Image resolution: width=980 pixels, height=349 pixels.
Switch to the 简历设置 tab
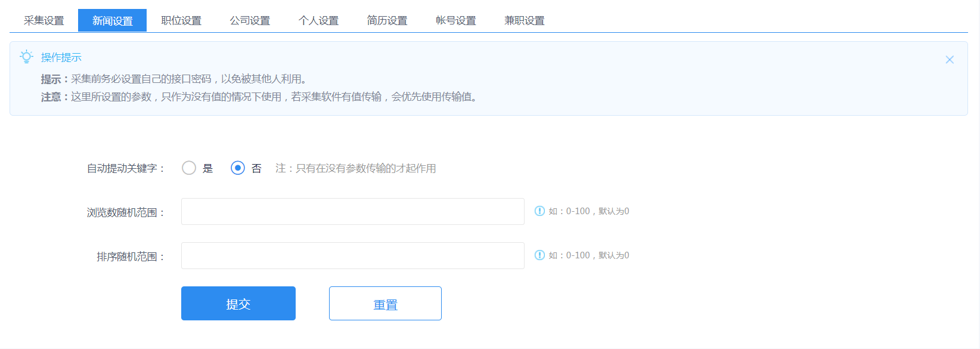(387, 20)
